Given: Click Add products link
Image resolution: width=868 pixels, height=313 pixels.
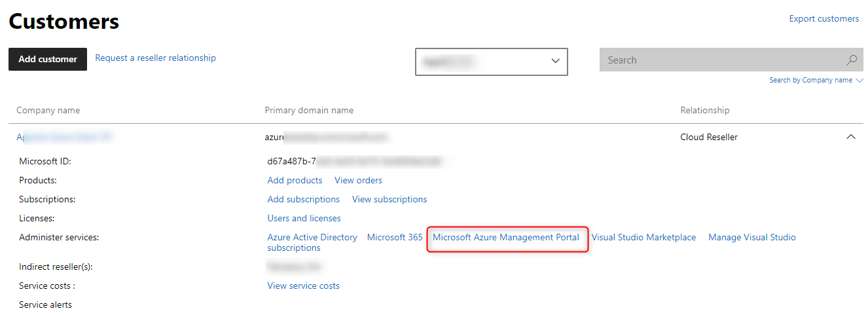Looking at the screenshot, I should click(295, 180).
